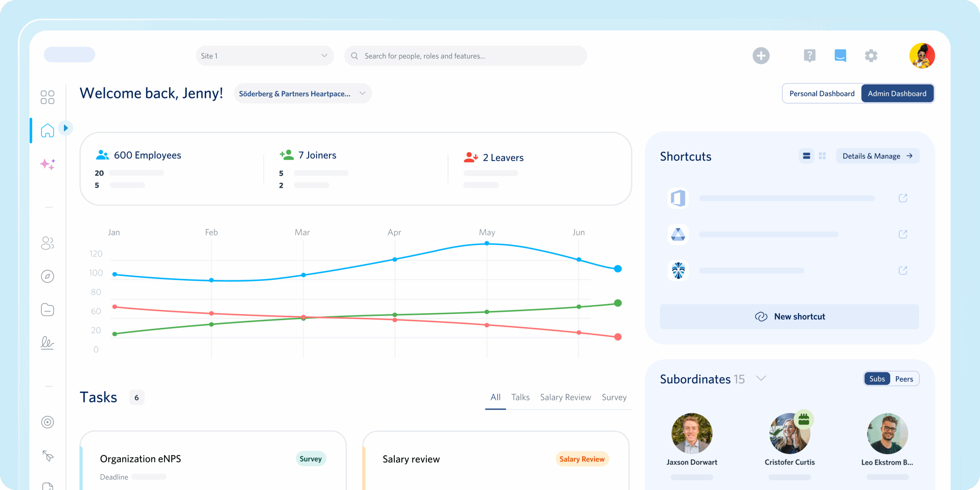The image size is (980, 490).
Task: Click the search magnifier icon
Action: 354,56
